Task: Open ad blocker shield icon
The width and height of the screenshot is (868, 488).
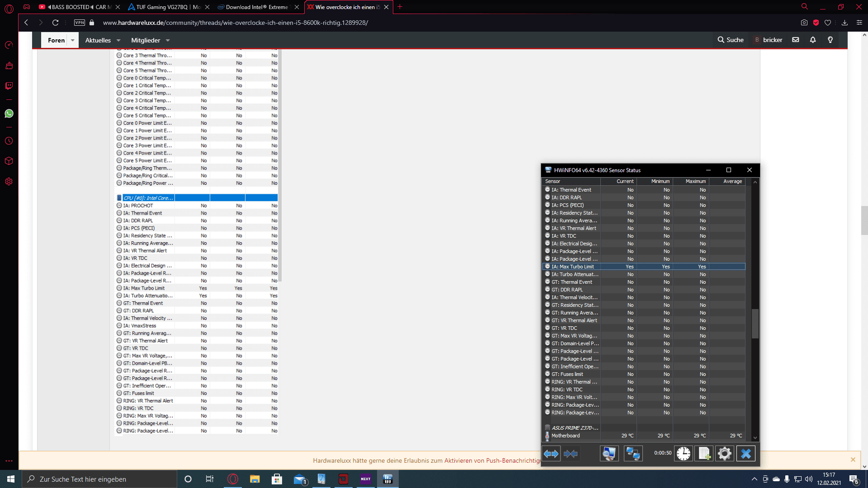Action: coord(816,23)
